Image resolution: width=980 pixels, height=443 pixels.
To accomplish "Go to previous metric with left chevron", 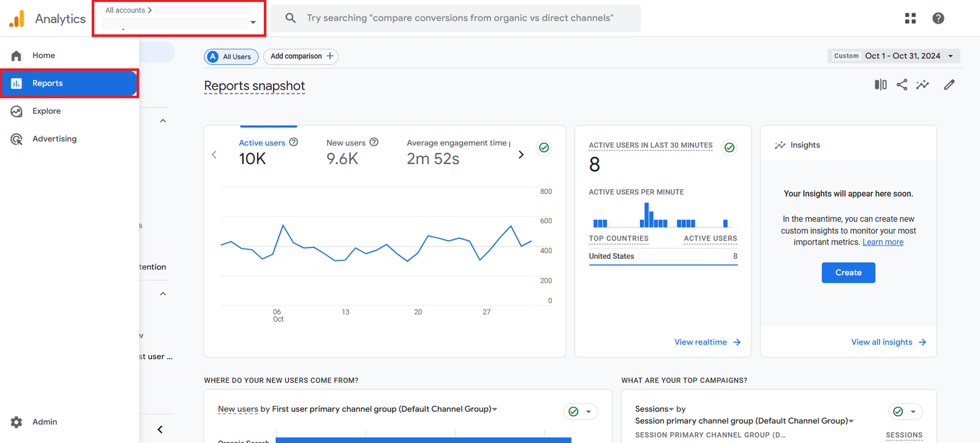I will click(214, 155).
